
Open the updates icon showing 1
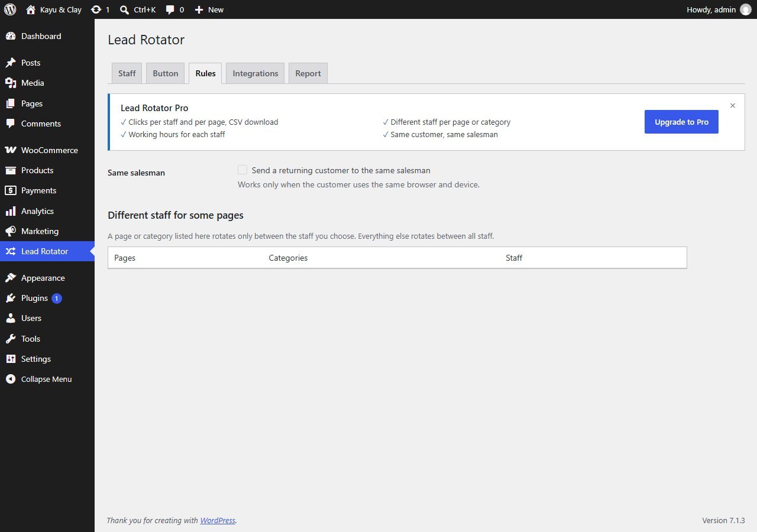(96, 9)
